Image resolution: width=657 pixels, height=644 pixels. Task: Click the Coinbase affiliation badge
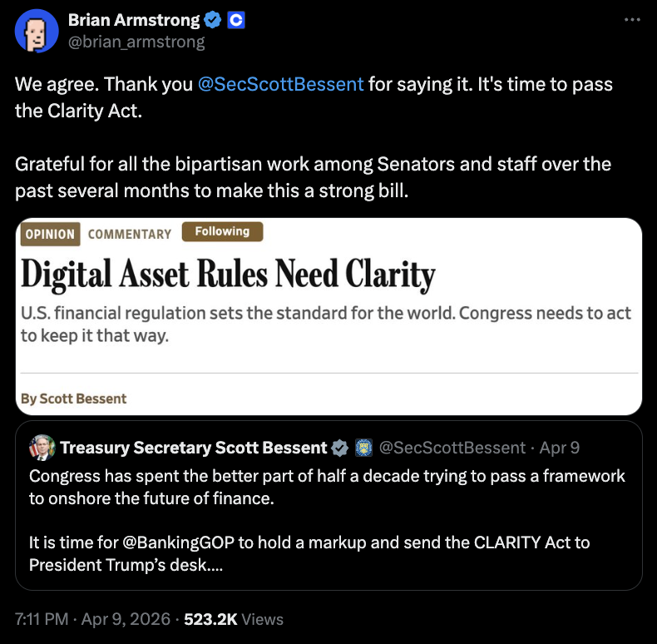236,20
